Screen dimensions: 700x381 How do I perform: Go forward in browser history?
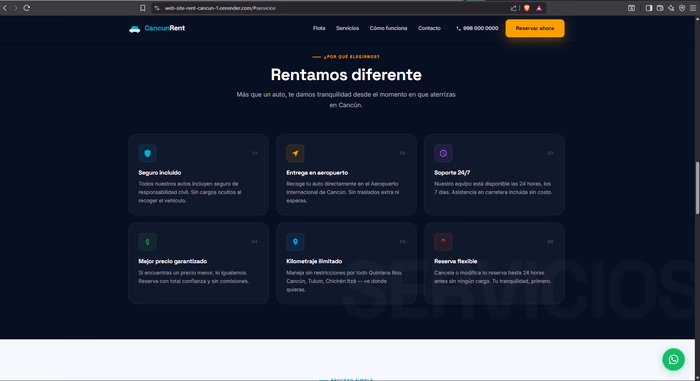[15, 8]
